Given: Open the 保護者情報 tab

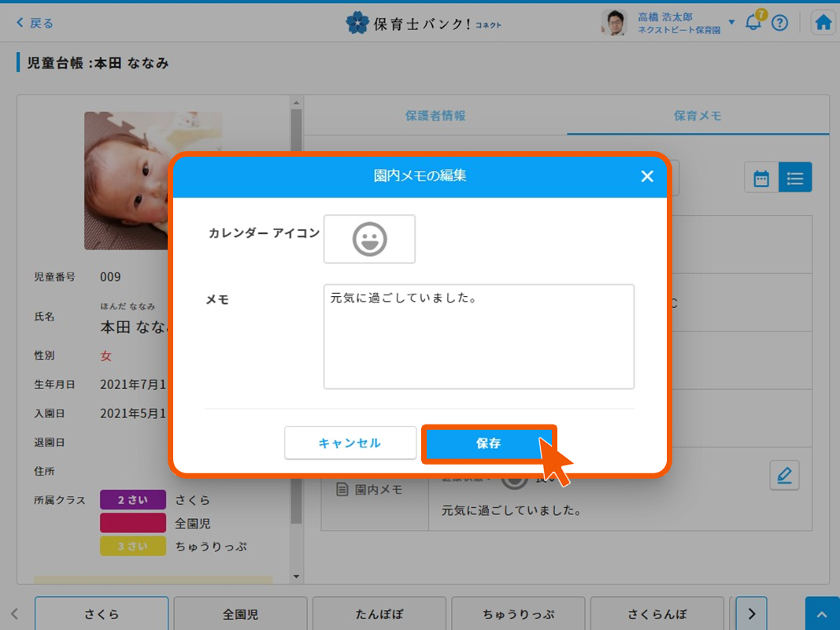Looking at the screenshot, I should [435, 116].
